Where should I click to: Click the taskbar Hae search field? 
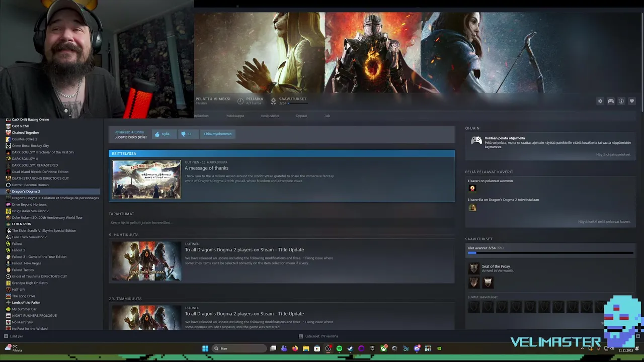pyautogui.click(x=239, y=348)
